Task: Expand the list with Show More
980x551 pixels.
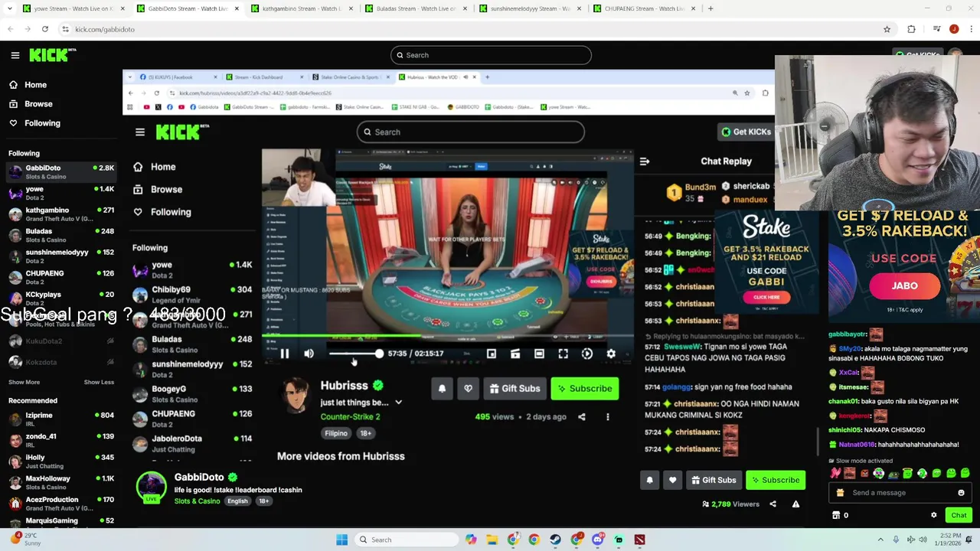Action: pyautogui.click(x=24, y=382)
